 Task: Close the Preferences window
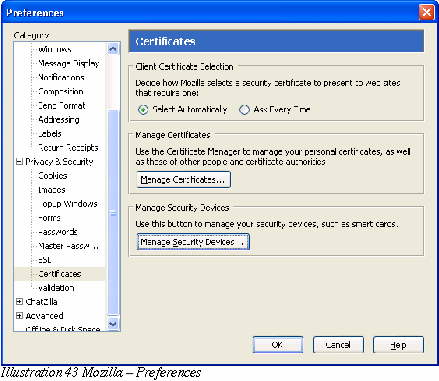[426, 13]
